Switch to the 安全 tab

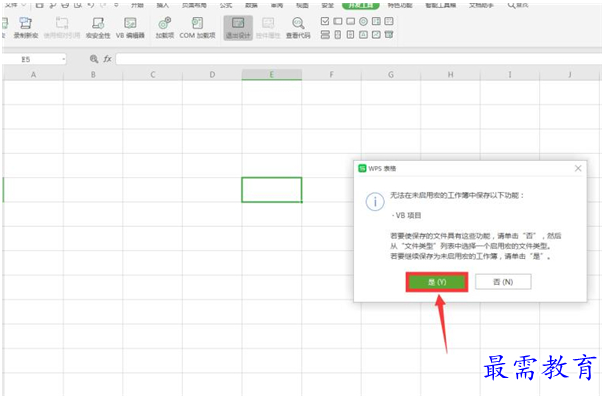coord(328,5)
